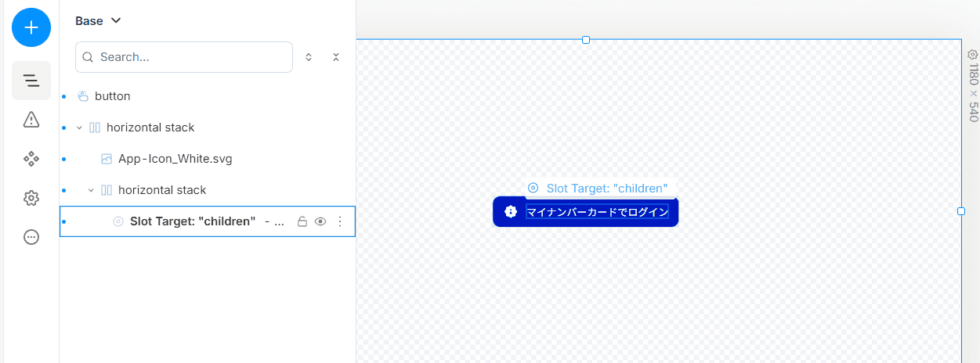Open the outline tree panel icon

(x=31, y=81)
